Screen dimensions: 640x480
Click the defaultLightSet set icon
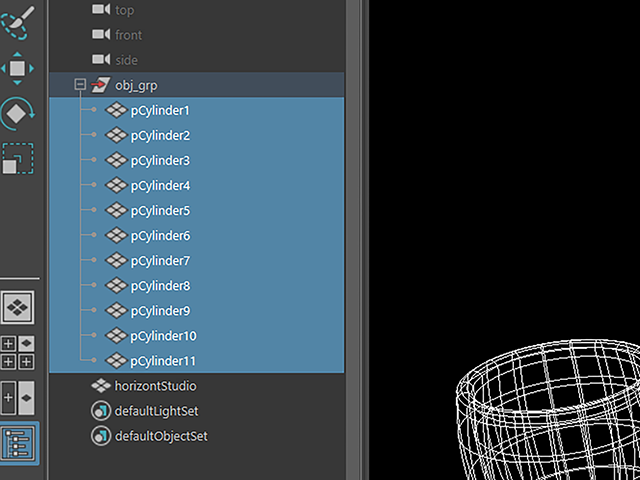pyautogui.click(x=101, y=411)
